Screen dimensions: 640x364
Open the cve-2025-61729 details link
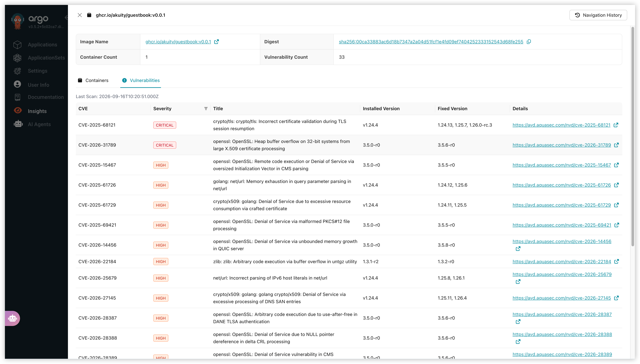click(561, 205)
